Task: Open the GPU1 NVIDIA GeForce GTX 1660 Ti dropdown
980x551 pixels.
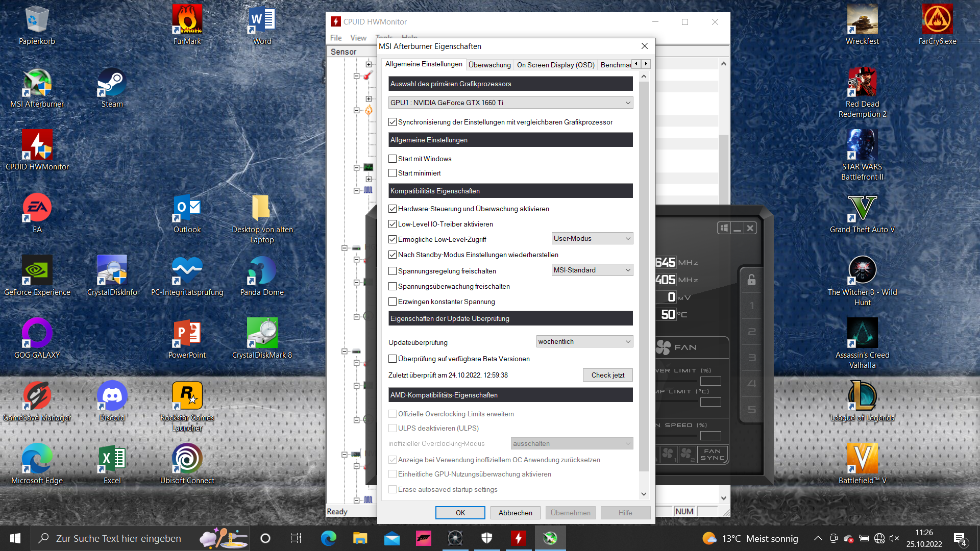Action: pyautogui.click(x=510, y=103)
